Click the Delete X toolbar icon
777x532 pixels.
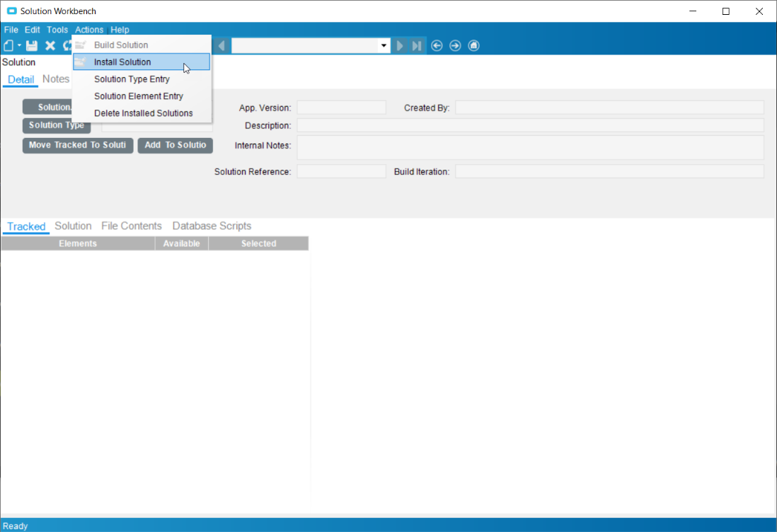[50, 46]
